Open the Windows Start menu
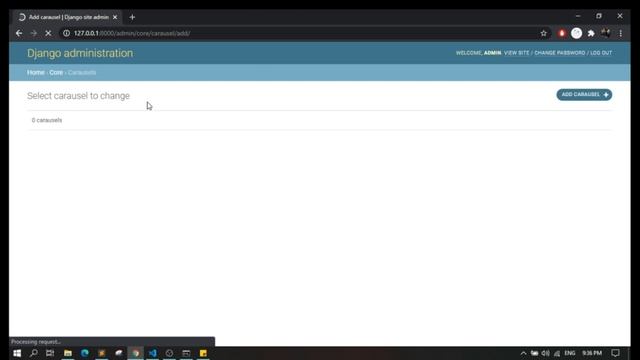Image resolution: width=640 pixels, height=360 pixels. tap(17, 353)
